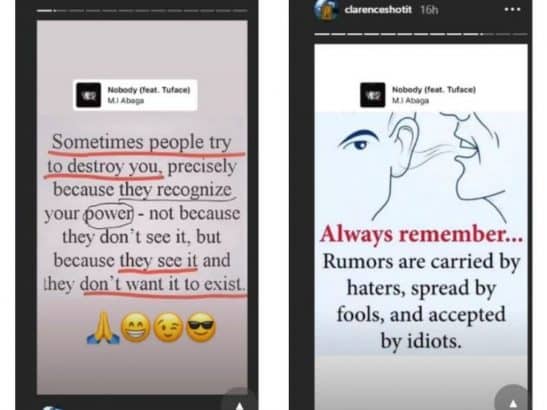This screenshot has height=410, width=547.
Task: Expand the swipe-up arrow on right story
Action: [x=513, y=399]
